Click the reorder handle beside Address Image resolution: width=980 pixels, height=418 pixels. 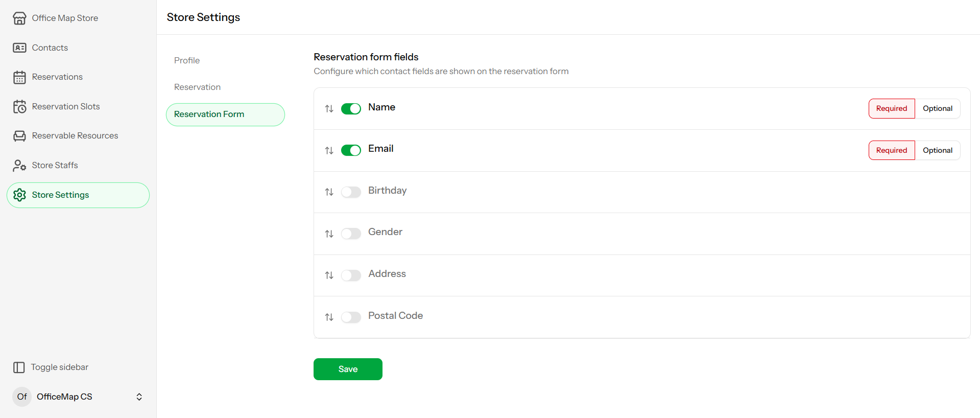[x=329, y=275]
